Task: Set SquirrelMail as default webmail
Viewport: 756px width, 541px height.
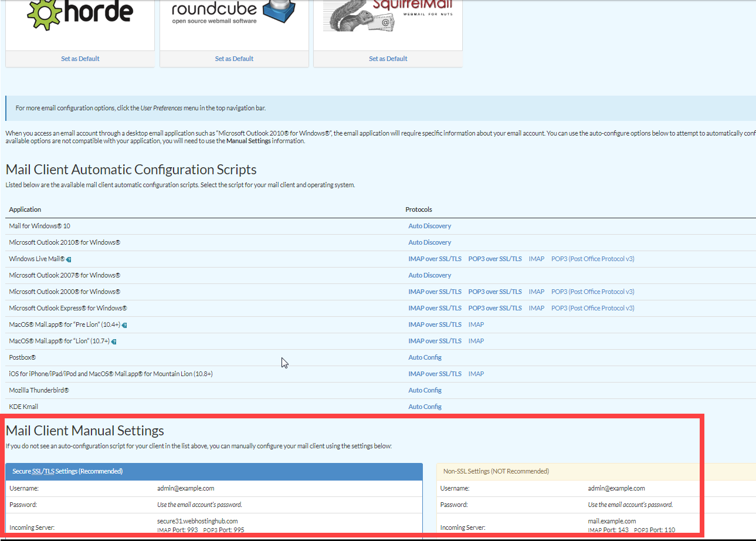Action: point(388,59)
